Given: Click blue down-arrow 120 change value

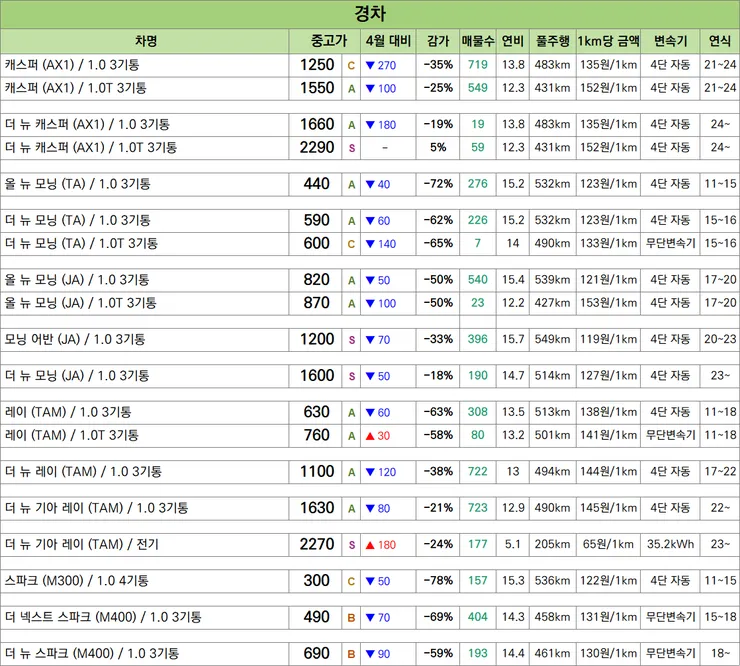Looking at the screenshot, I should (x=381, y=472).
